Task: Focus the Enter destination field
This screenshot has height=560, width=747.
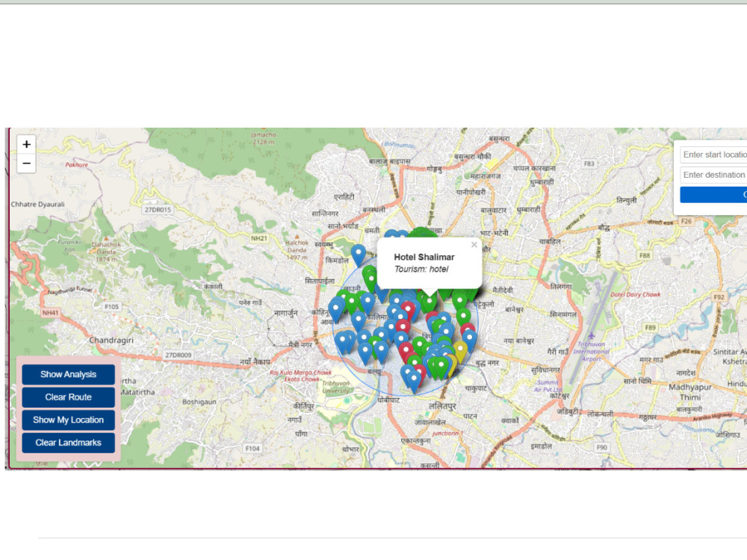Action: point(713,175)
